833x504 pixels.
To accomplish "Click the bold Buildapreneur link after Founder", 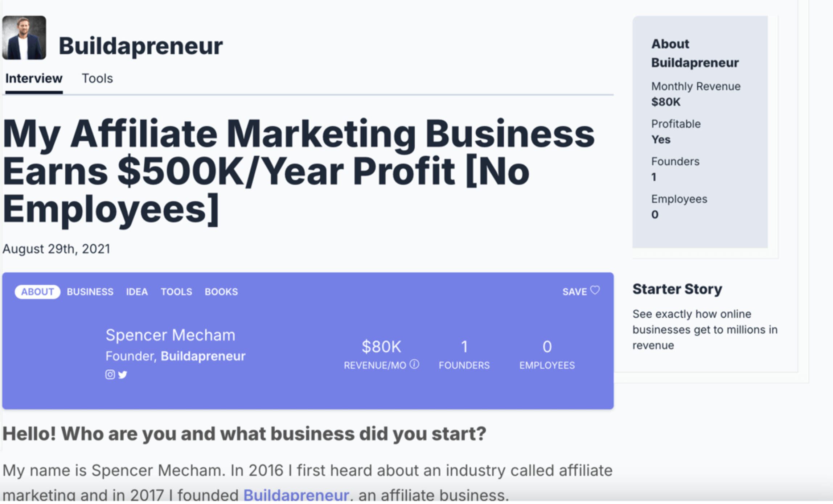I will coord(203,356).
